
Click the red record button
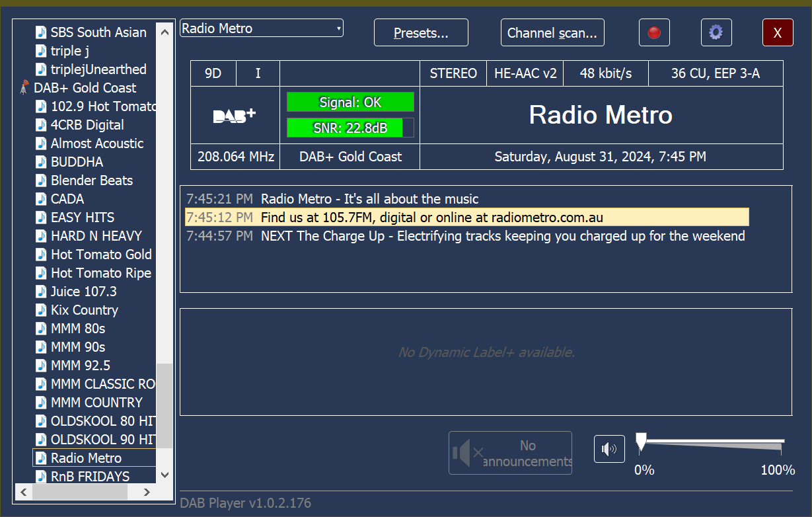(654, 32)
